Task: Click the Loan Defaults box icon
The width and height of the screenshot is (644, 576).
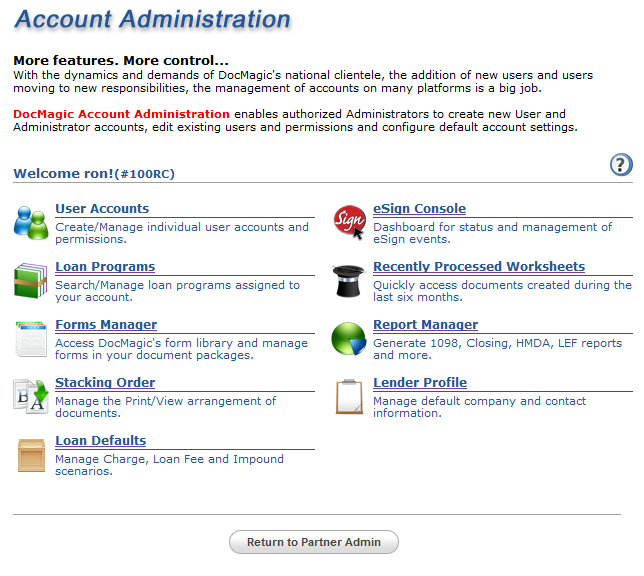Action: tap(30, 455)
